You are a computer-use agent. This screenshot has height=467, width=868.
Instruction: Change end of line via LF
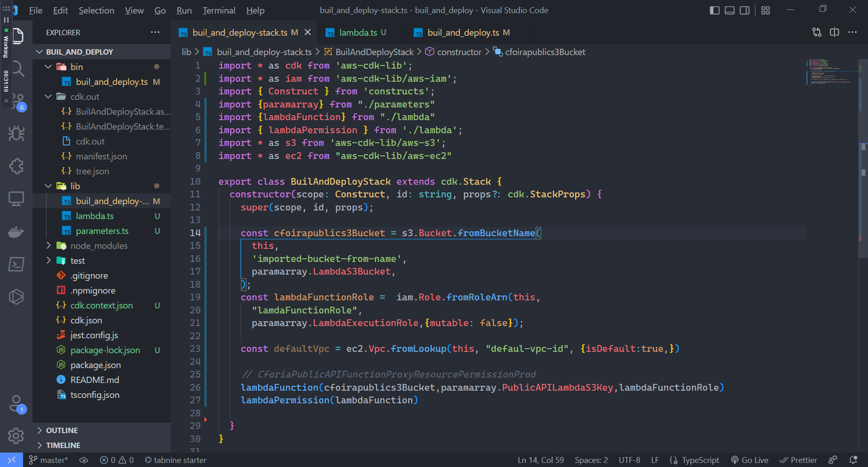coord(655,460)
